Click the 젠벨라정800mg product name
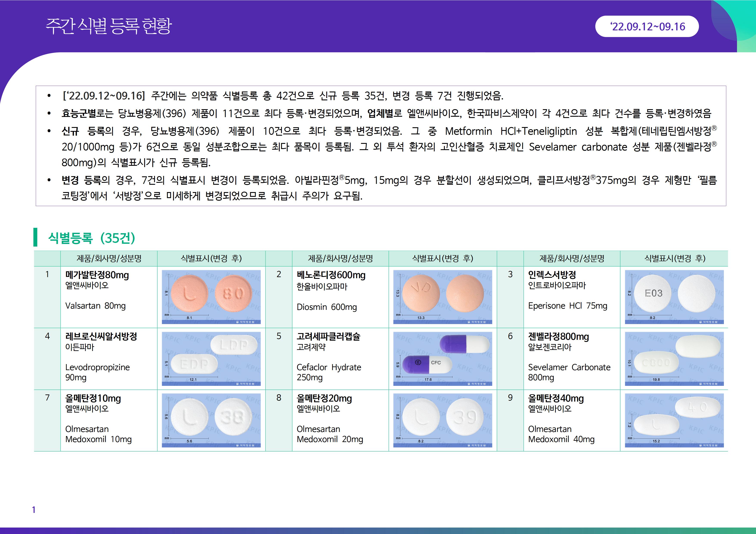This screenshot has width=756, height=534. [558, 336]
